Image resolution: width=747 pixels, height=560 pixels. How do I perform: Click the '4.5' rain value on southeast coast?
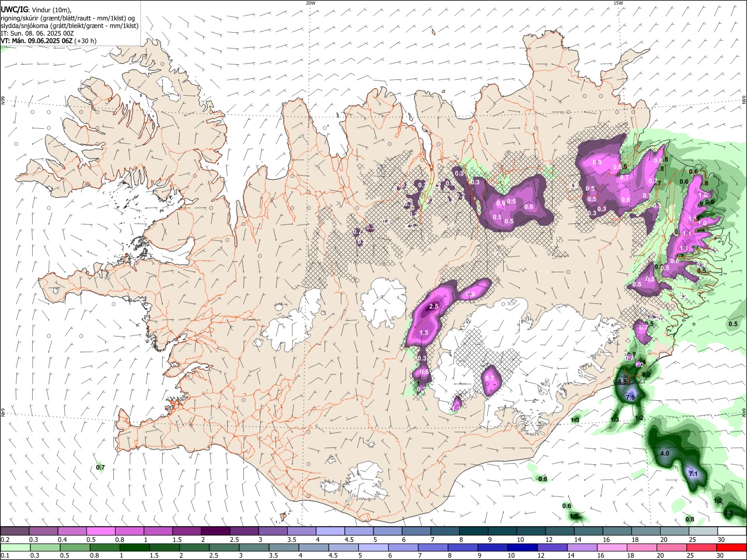tap(622, 381)
